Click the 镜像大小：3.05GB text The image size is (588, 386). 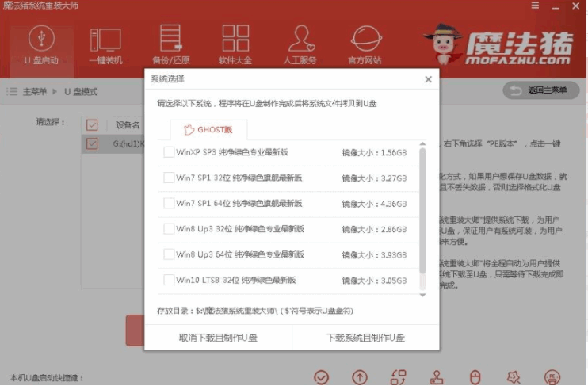tap(374, 281)
